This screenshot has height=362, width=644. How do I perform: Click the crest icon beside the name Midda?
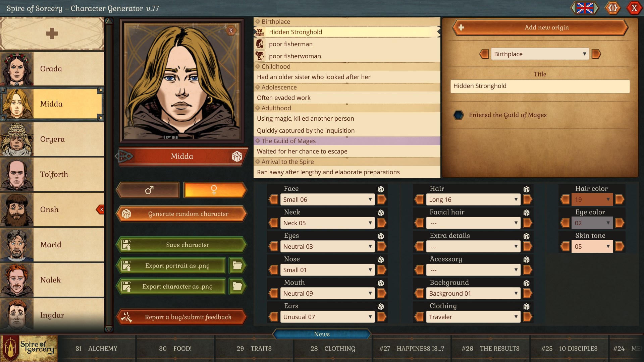click(x=125, y=156)
